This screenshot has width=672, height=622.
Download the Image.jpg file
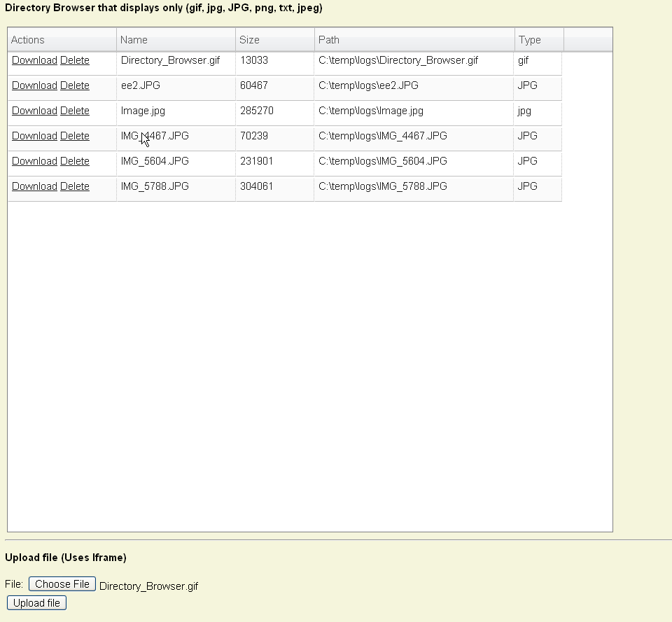pos(34,111)
